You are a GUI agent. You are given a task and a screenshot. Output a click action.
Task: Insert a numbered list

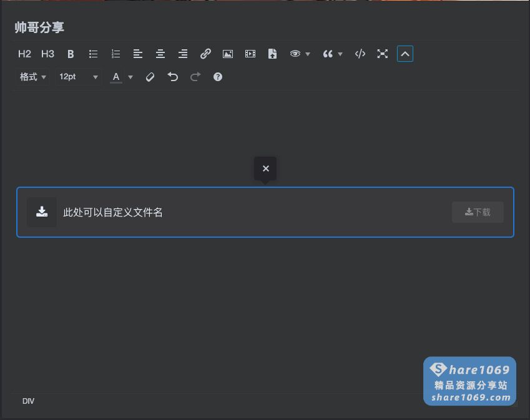tap(115, 54)
